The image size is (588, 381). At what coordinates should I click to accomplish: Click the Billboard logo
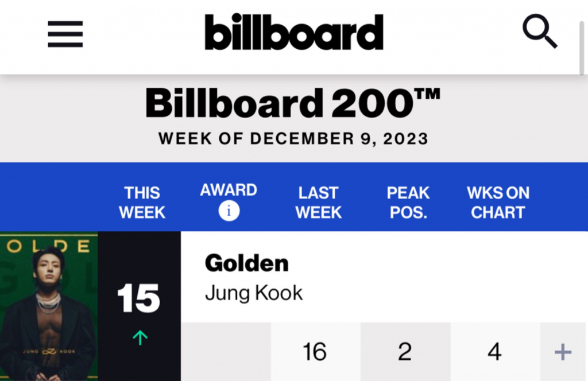click(294, 32)
